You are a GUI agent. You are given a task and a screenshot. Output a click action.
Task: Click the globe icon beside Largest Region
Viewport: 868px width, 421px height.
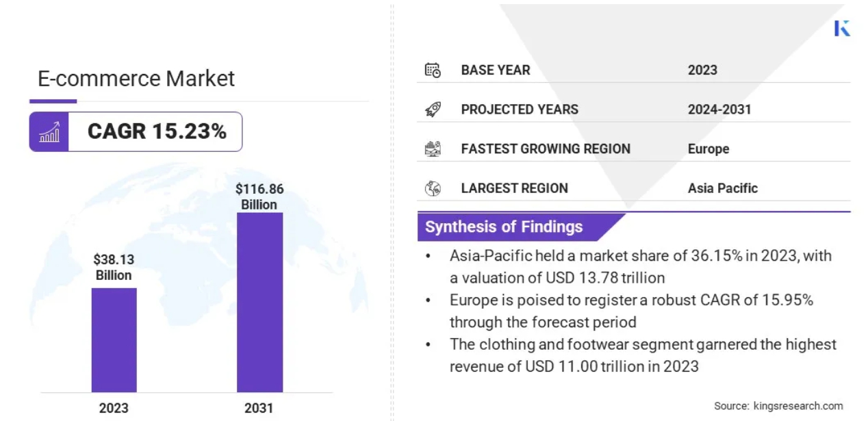[433, 188]
